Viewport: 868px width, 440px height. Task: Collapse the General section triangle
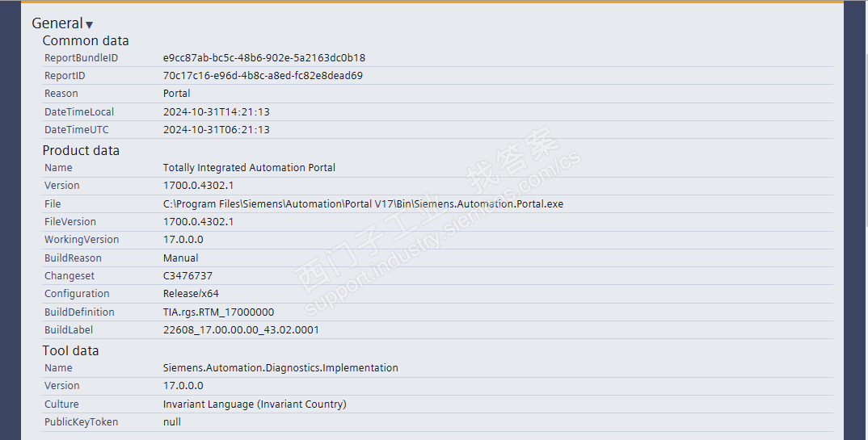click(x=89, y=25)
